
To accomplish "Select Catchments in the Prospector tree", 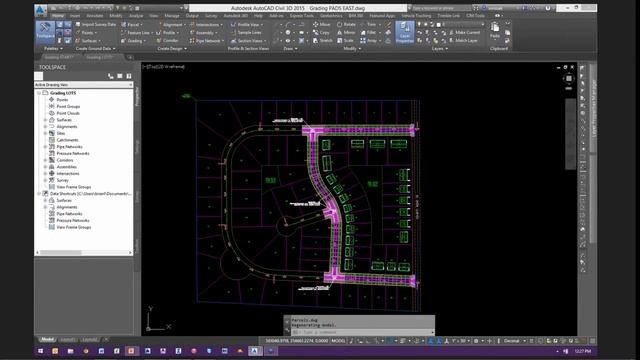I will coord(67,140).
